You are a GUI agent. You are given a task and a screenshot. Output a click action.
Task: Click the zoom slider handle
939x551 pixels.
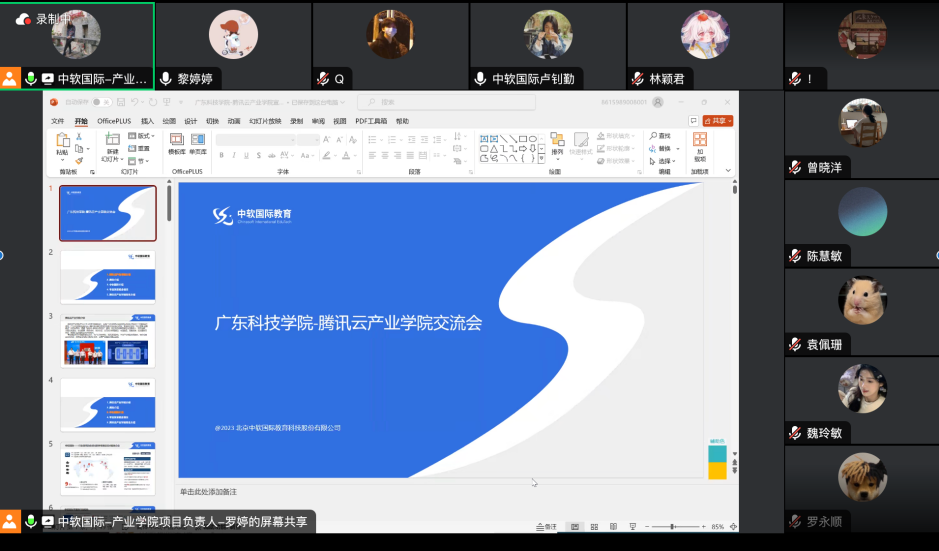[x=673, y=526]
